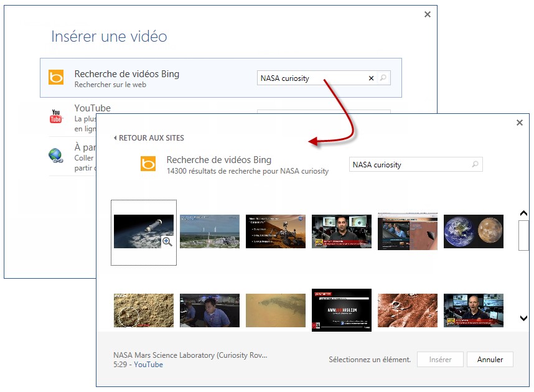Click the NASA curiosity search field in results dialog

point(408,165)
